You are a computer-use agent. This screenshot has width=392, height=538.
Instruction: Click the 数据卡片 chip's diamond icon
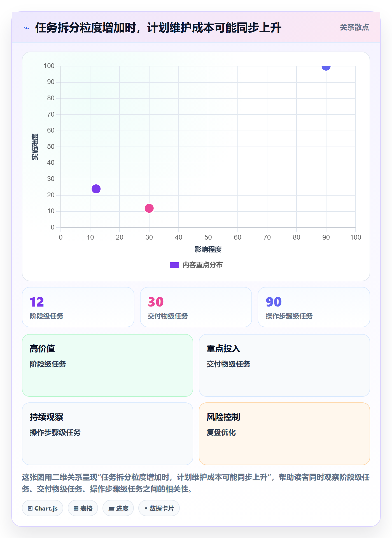(146, 508)
